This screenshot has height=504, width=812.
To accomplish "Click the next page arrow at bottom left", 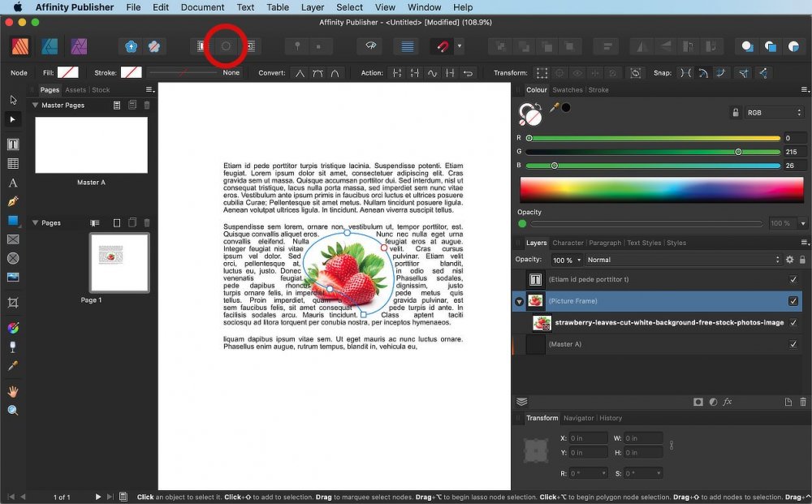I will [x=97, y=498].
